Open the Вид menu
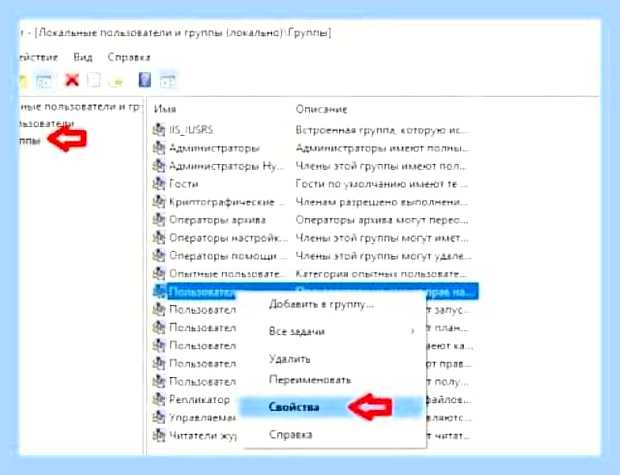The height and width of the screenshot is (475, 620). coord(83,57)
